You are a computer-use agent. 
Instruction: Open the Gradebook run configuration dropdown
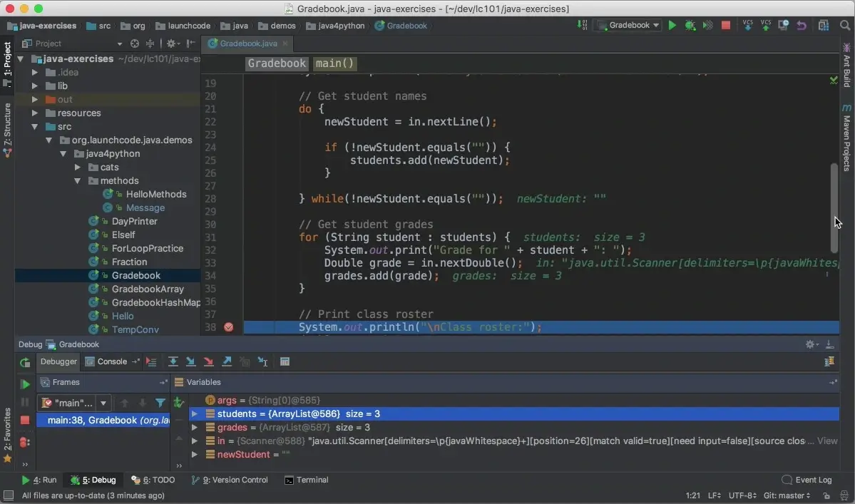click(x=628, y=25)
